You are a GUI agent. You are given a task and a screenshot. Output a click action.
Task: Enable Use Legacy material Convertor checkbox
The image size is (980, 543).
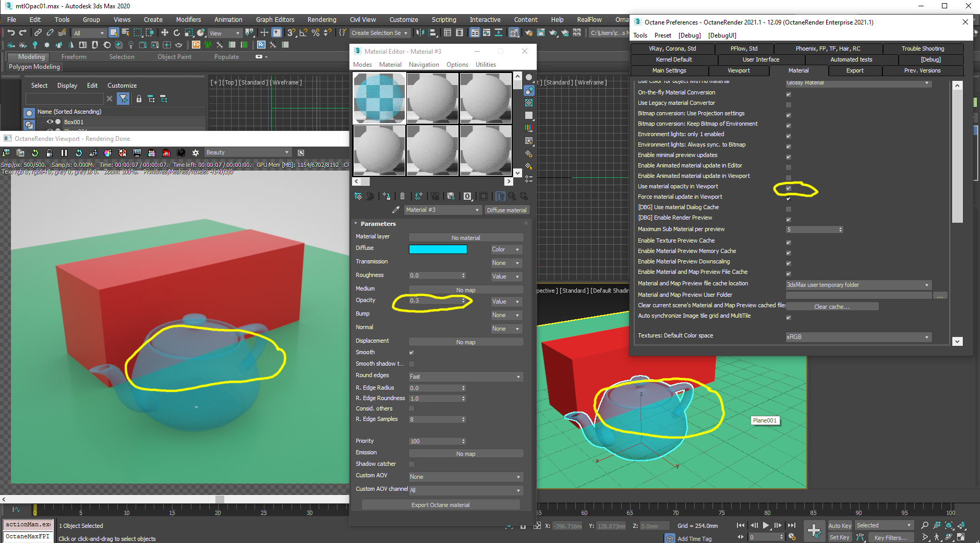789,105
